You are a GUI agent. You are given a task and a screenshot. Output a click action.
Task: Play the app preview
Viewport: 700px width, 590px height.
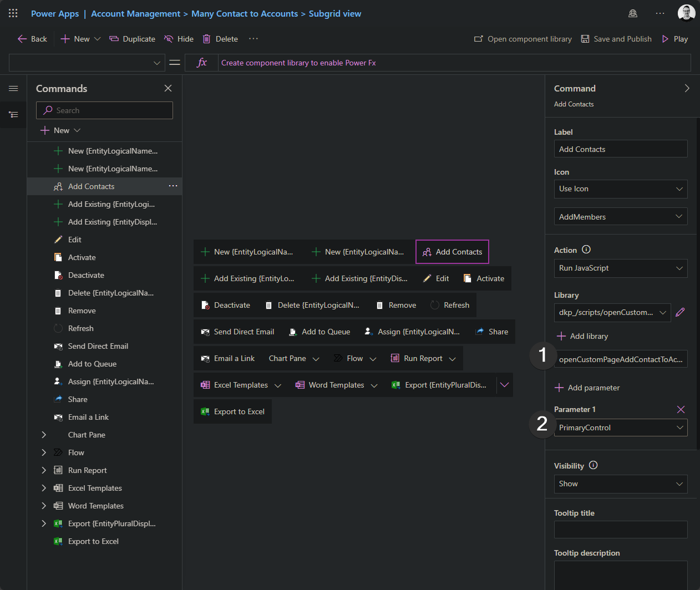(x=674, y=39)
